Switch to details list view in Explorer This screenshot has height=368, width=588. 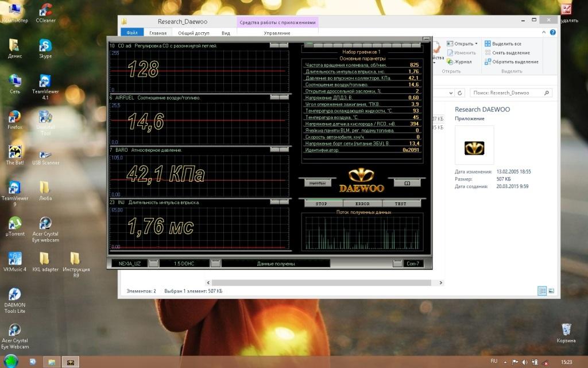[x=542, y=291]
